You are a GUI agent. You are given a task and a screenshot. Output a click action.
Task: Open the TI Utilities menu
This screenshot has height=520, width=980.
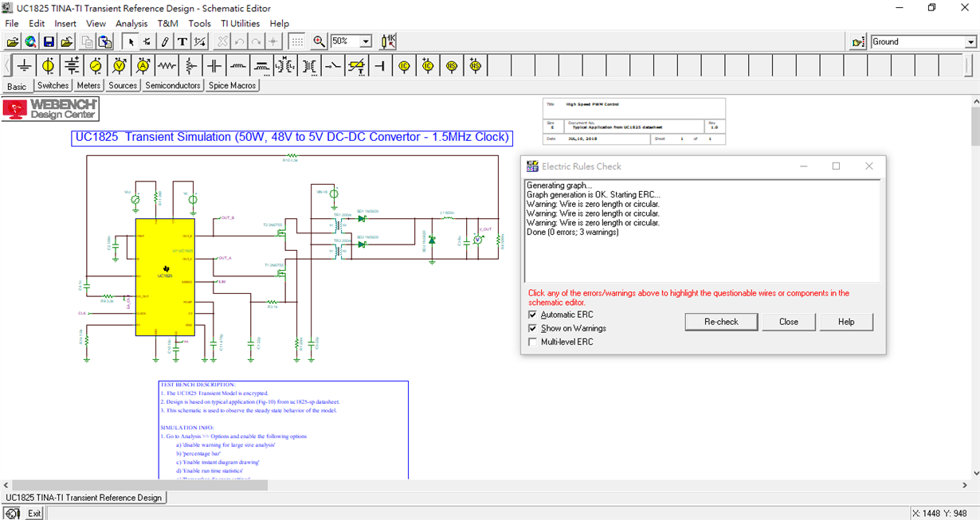[240, 24]
